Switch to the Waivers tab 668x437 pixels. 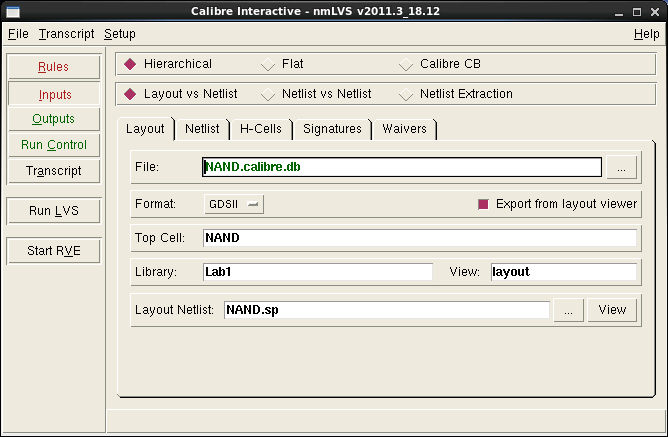pyautogui.click(x=404, y=129)
